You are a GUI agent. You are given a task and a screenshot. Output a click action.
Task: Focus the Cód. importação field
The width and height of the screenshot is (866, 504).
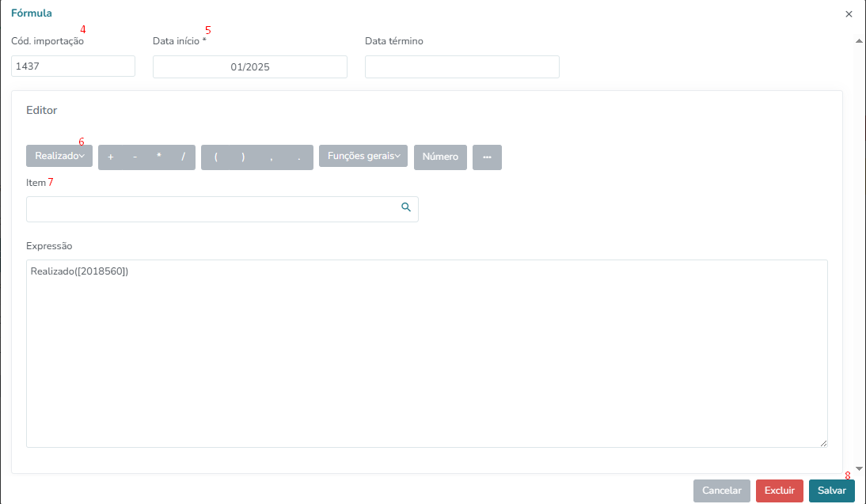tap(73, 66)
